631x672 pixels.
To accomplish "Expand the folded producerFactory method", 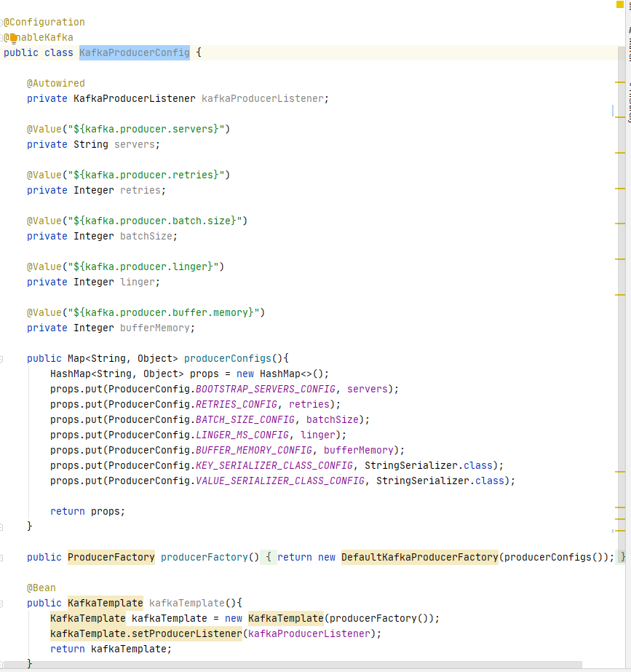I will click(x=2, y=557).
